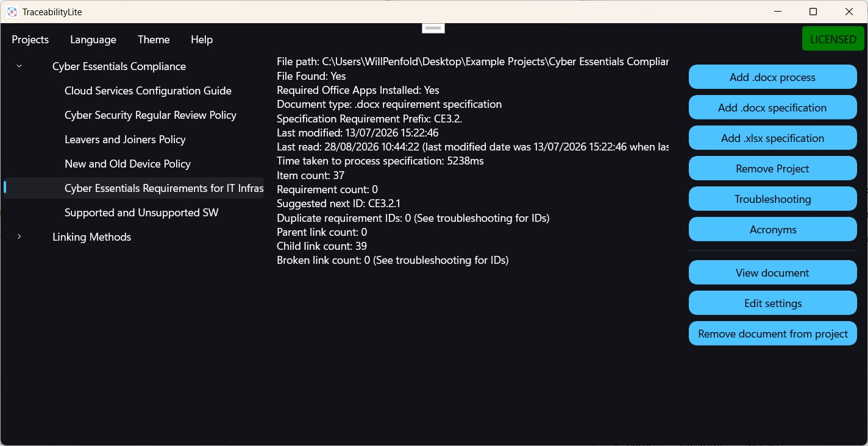This screenshot has height=446, width=868.
Task: Select Leavers and Joiners Policy
Action: pos(125,140)
